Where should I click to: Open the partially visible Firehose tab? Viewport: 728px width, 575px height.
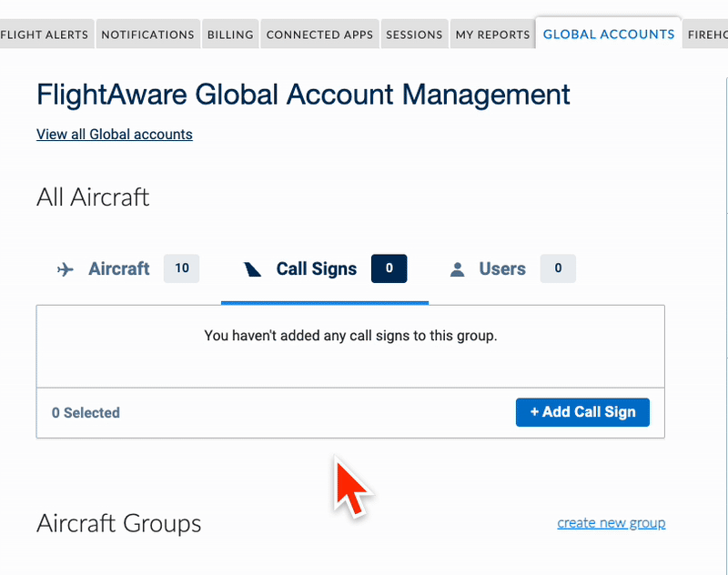[706, 35]
